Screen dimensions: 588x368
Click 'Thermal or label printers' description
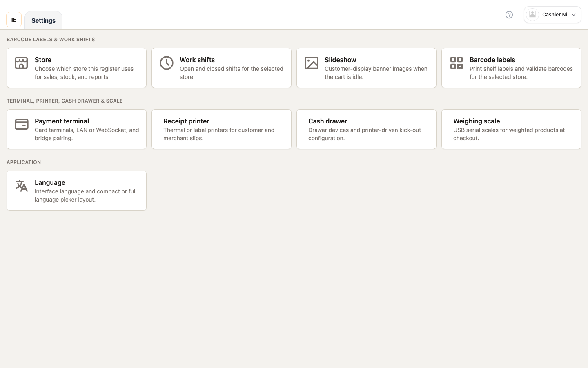click(219, 134)
